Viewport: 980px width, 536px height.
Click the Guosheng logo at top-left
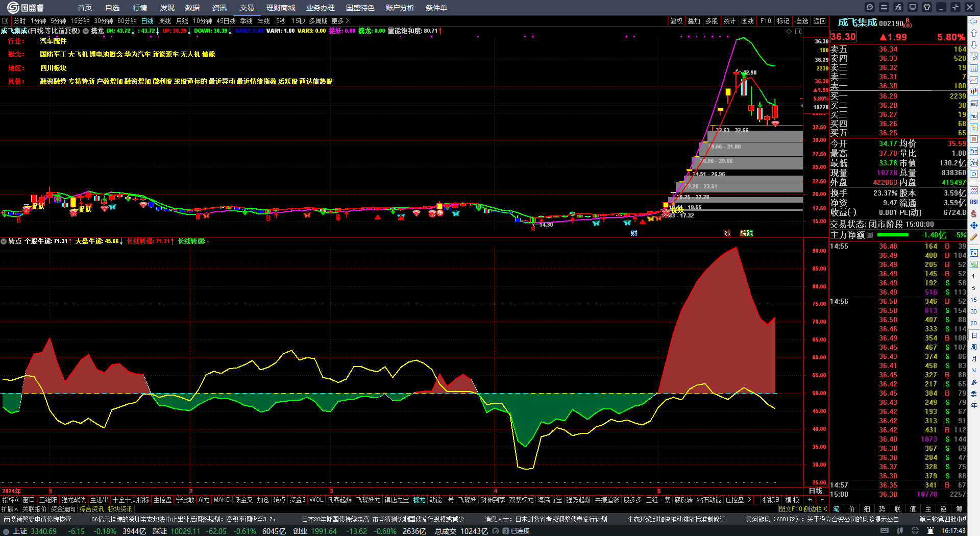(26, 8)
